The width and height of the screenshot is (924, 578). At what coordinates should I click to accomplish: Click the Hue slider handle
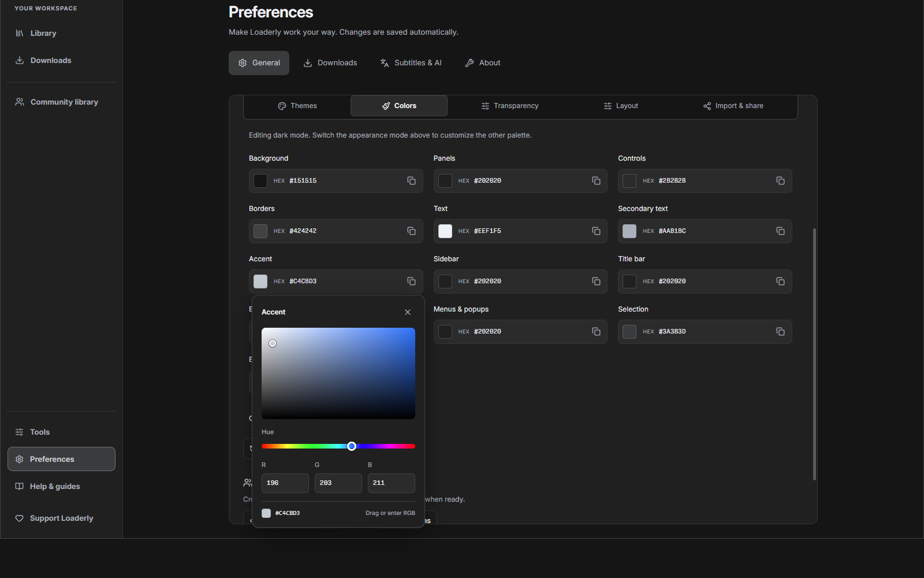tap(352, 446)
